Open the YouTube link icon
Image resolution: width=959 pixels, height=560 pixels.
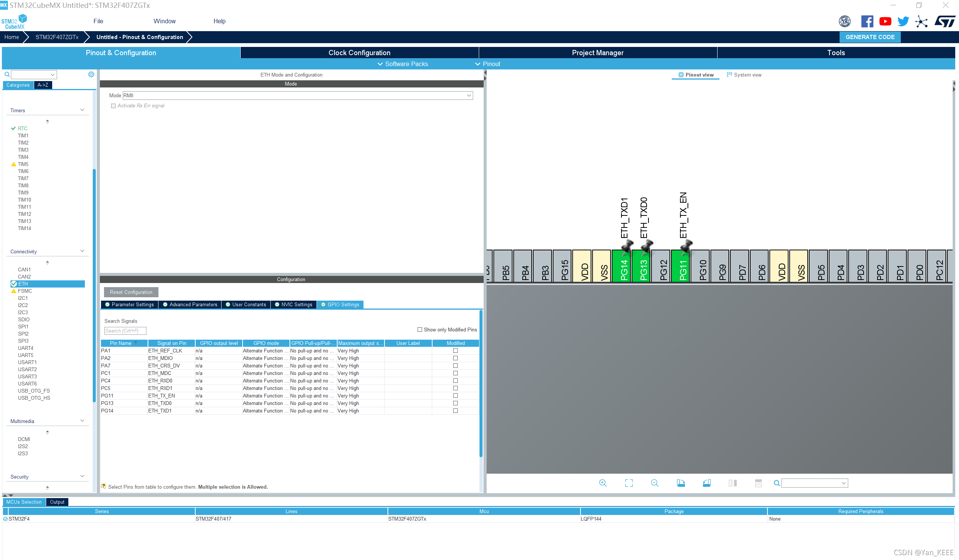point(885,21)
